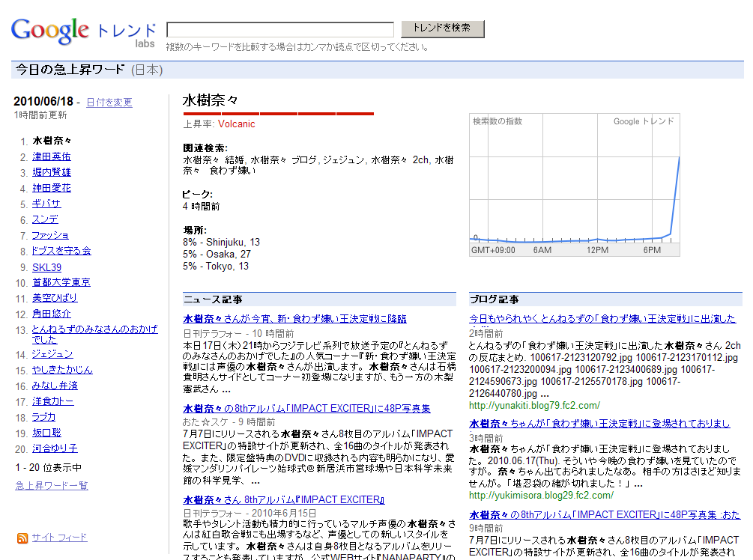Open blog post 今日もやられやく とんねるずの食わず嫌い

pyautogui.click(x=602, y=319)
